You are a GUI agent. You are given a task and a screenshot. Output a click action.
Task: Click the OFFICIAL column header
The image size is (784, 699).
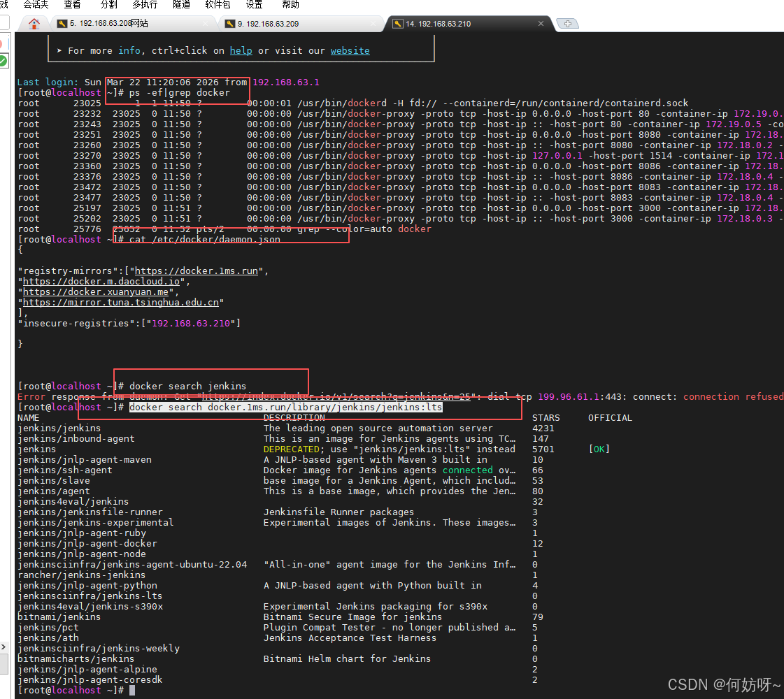(x=610, y=418)
